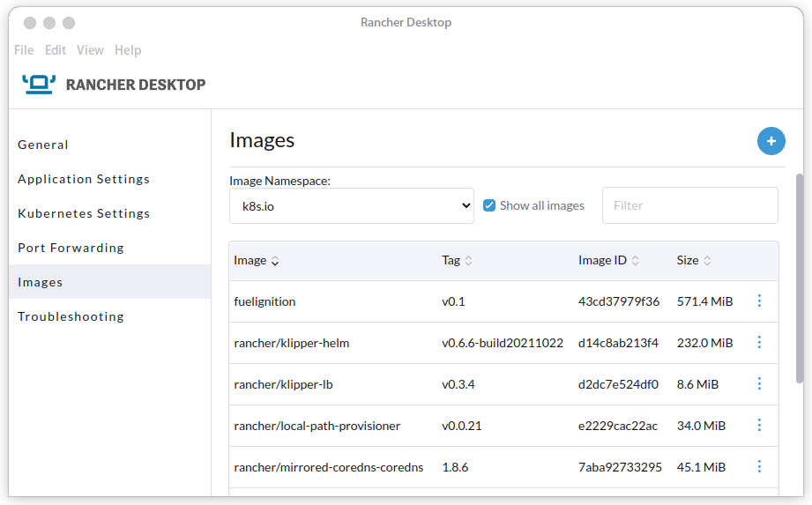Click tag v0.3.4
The width and height of the screenshot is (812, 505).
pyautogui.click(x=458, y=384)
